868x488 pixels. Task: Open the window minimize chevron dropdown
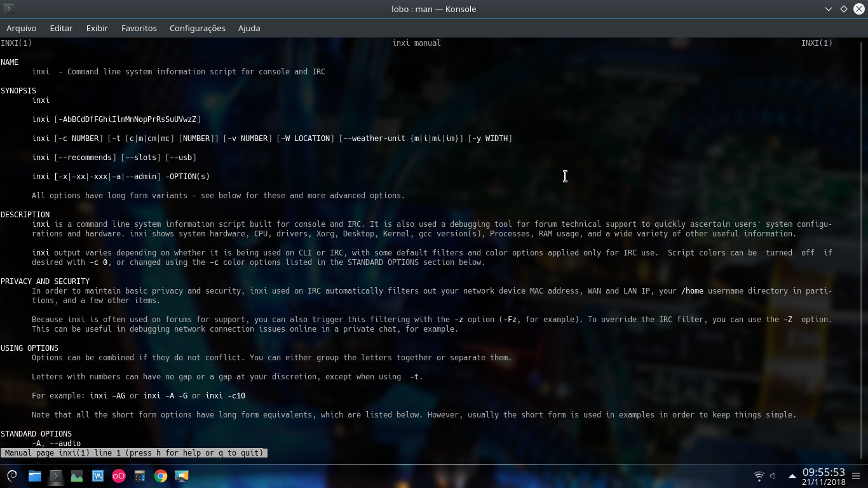(828, 9)
